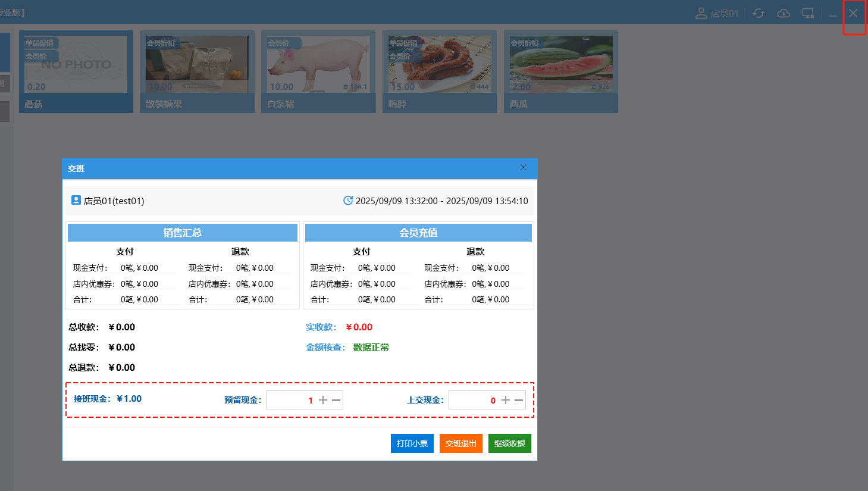The height and width of the screenshot is (491, 868).
Task: Select the 鸭脖 product tile
Action: point(439,71)
